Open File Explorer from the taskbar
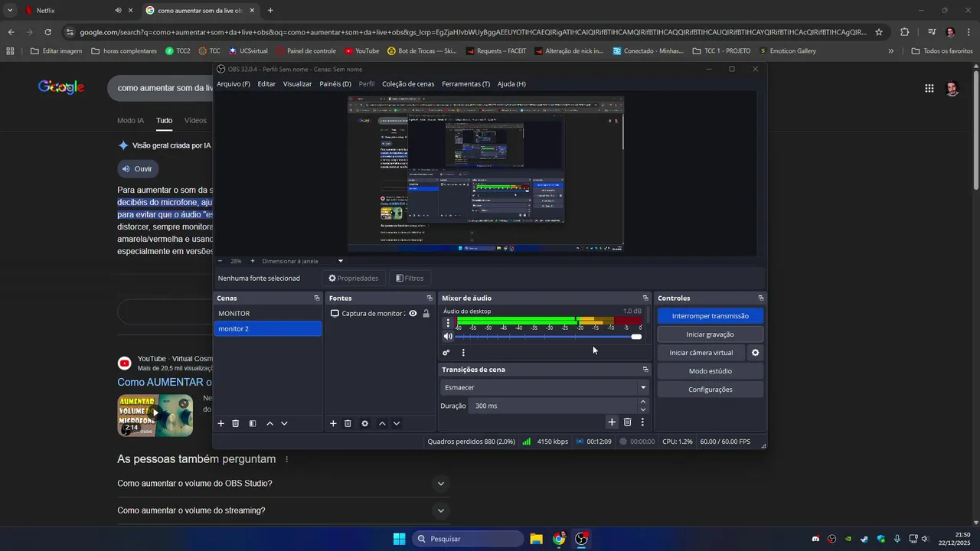Viewport: 980px width, 551px height. pyautogui.click(x=537, y=539)
